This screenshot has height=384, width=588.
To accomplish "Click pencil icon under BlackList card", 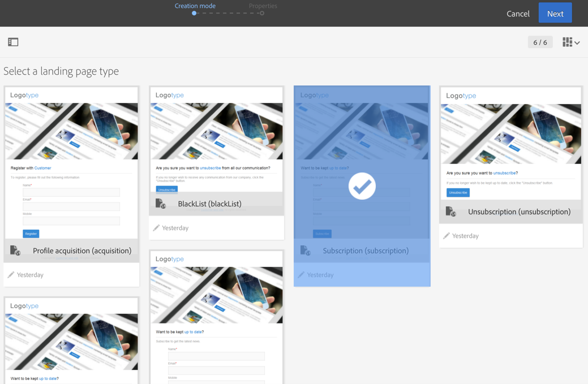I will coord(156,228).
